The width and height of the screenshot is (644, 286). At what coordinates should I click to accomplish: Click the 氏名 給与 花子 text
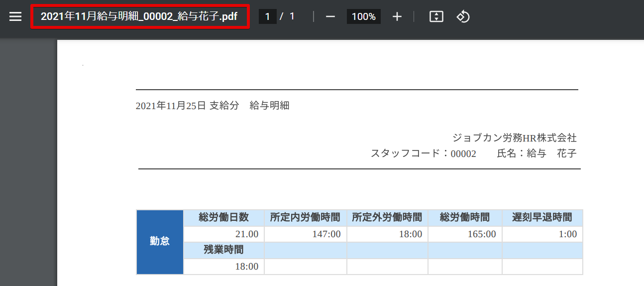point(537,153)
